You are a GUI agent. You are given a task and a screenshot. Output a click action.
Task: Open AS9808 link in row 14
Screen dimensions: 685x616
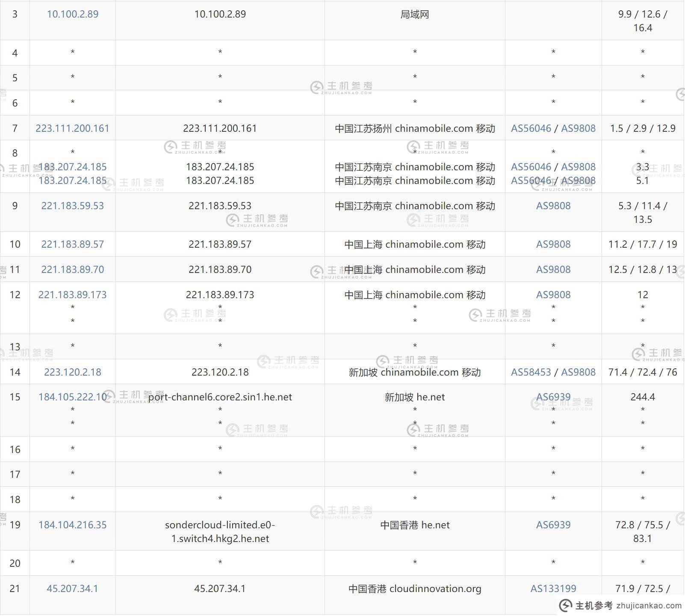[578, 372]
